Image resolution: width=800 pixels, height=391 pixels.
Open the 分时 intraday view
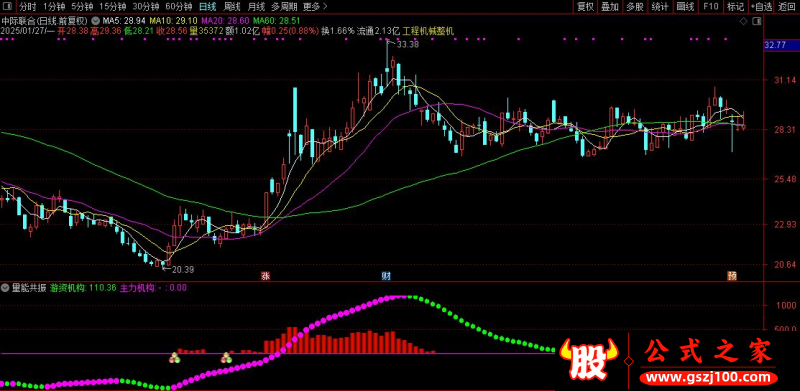point(28,7)
